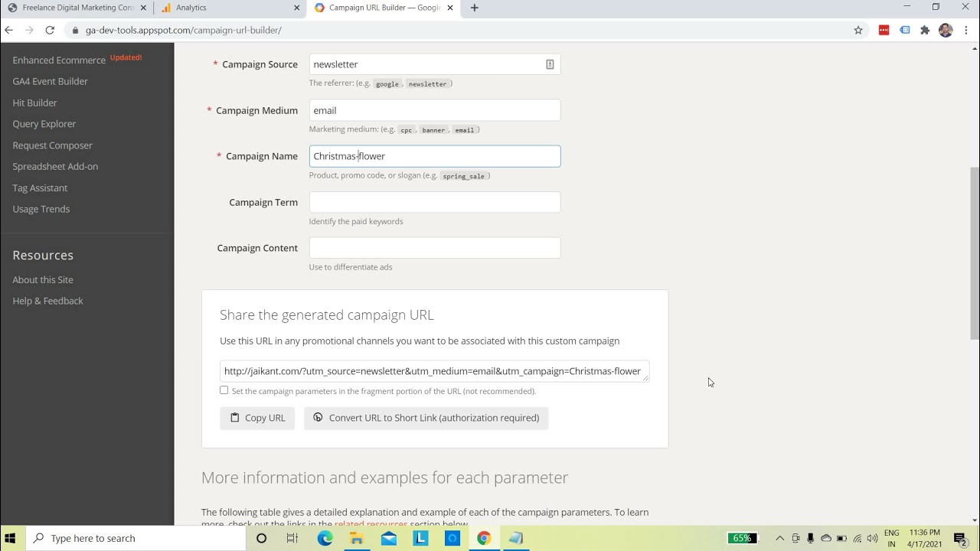This screenshot has height=551, width=980.
Task: Click the page vertical scrollbar thumb
Action: click(x=975, y=253)
